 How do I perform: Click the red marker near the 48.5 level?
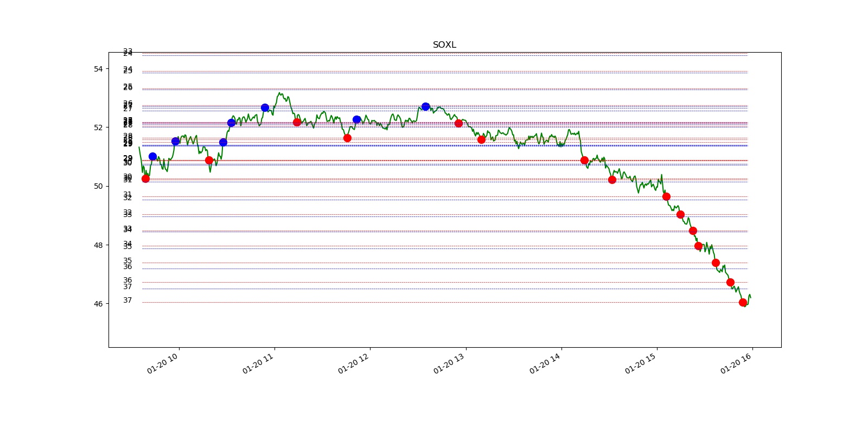pyautogui.click(x=693, y=231)
